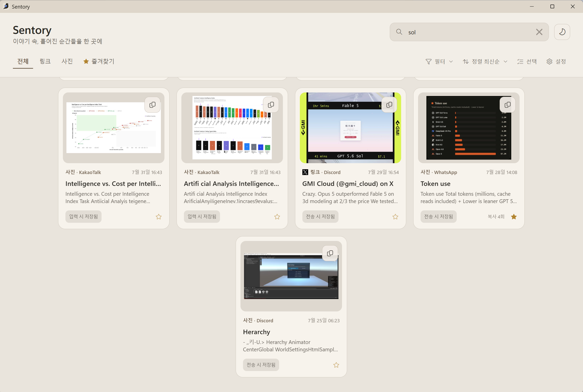This screenshot has height=392, width=583.
Task: Click the Sentory app title heading
Action: coord(32,30)
